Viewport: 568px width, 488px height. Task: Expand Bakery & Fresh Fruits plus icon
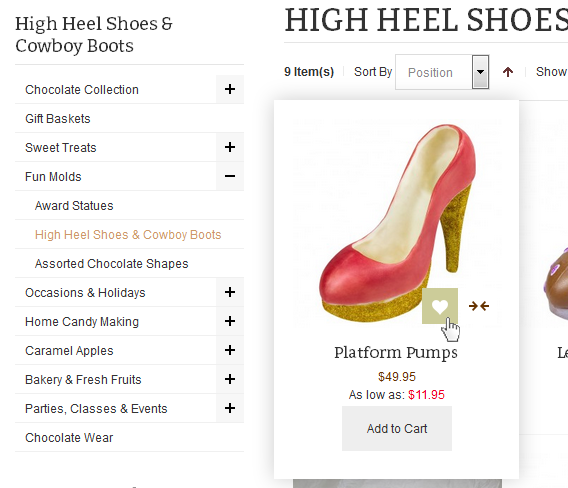click(x=230, y=379)
